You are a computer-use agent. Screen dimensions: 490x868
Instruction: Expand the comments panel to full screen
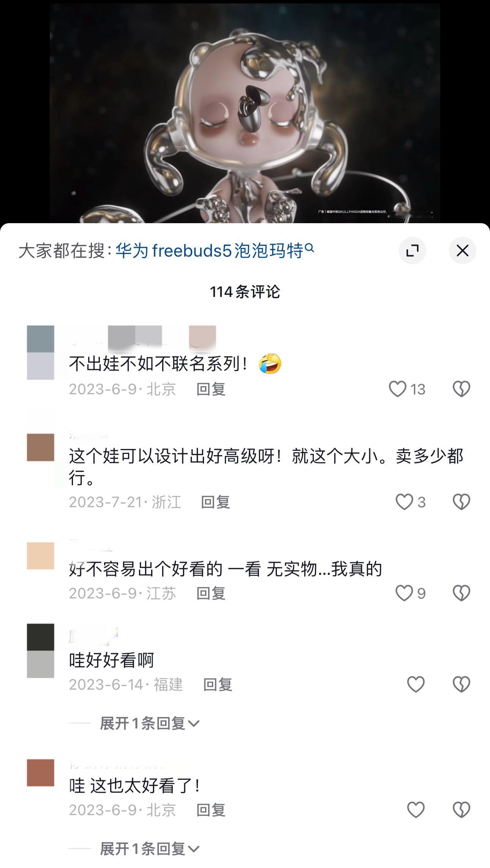[x=412, y=251]
